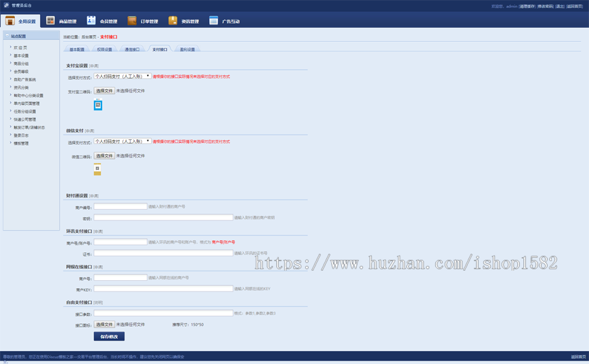Choose file for 微信二维码
589x364 pixels.
(104, 156)
